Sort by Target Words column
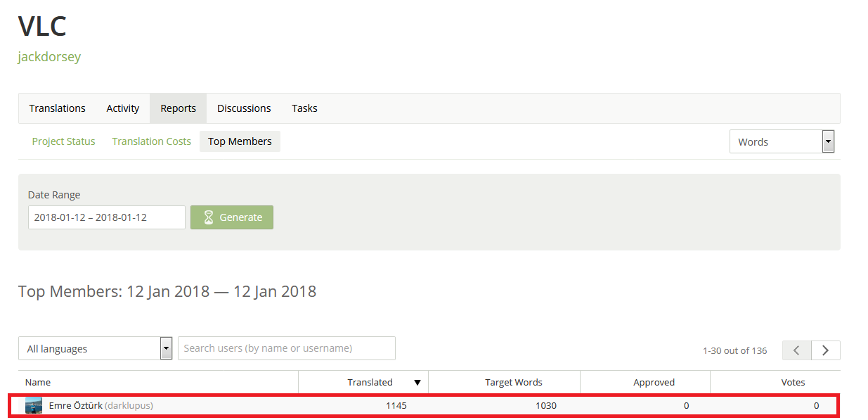 click(x=514, y=382)
